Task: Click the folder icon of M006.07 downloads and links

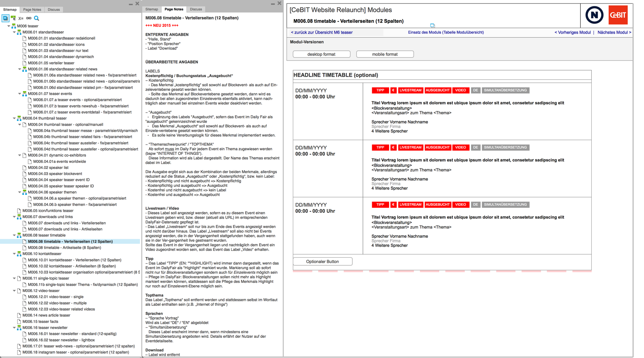Action: [19, 217]
